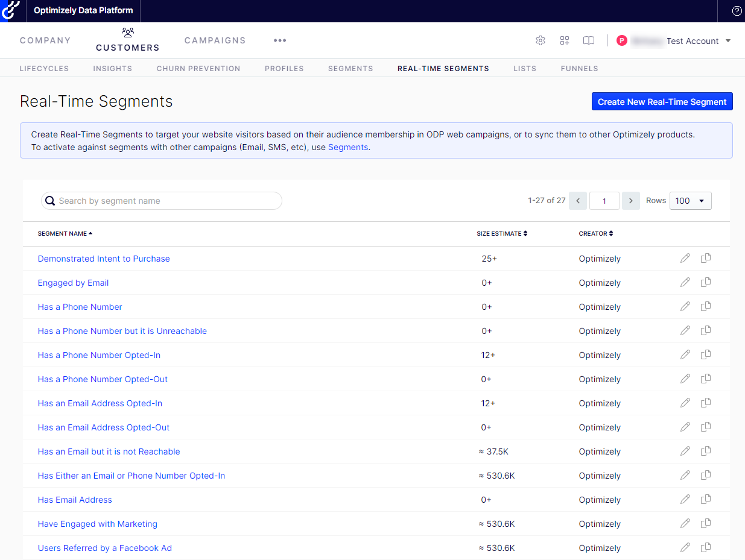
Task: Go to the Customers section
Action: [x=128, y=40]
